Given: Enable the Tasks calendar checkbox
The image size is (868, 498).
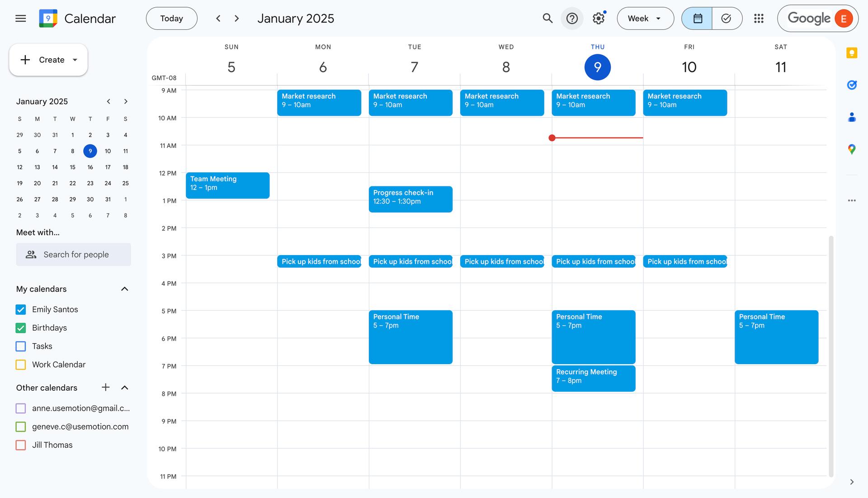Looking at the screenshot, I should (x=20, y=346).
